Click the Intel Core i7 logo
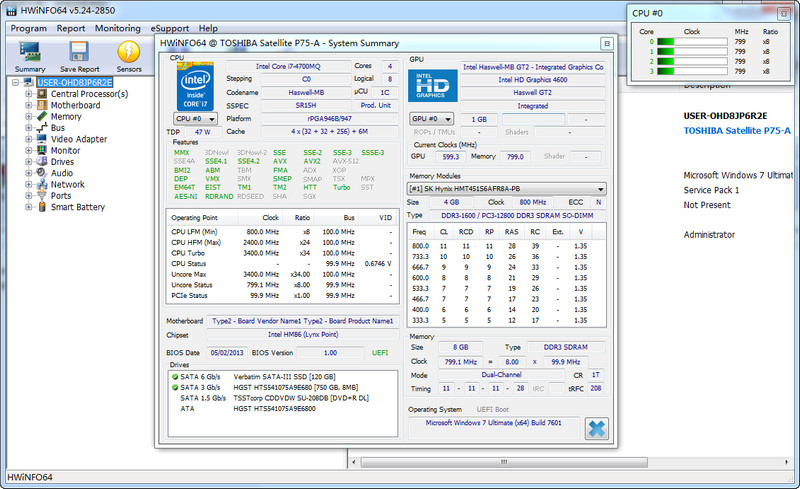The width and height of the screenshot is (800, 489). [193, 84]
